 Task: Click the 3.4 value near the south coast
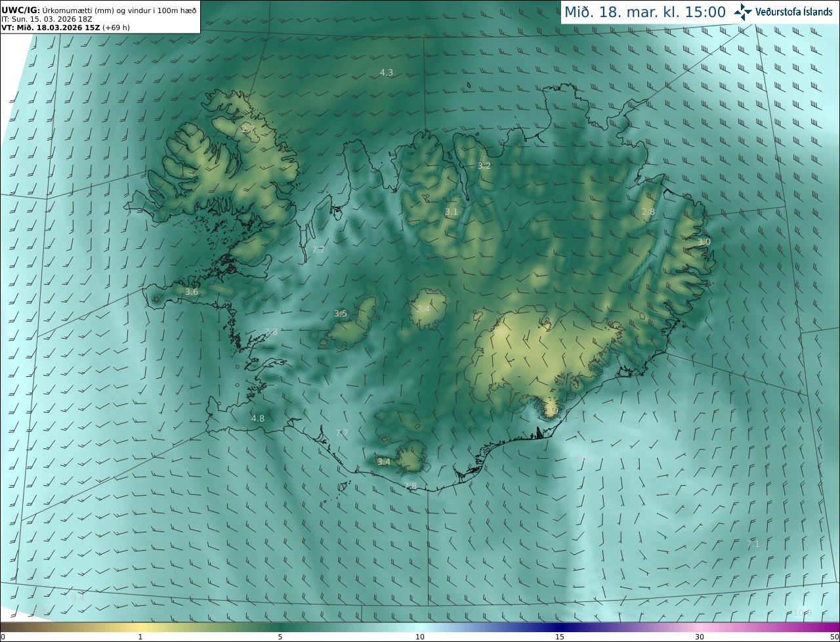pos(384,461)
